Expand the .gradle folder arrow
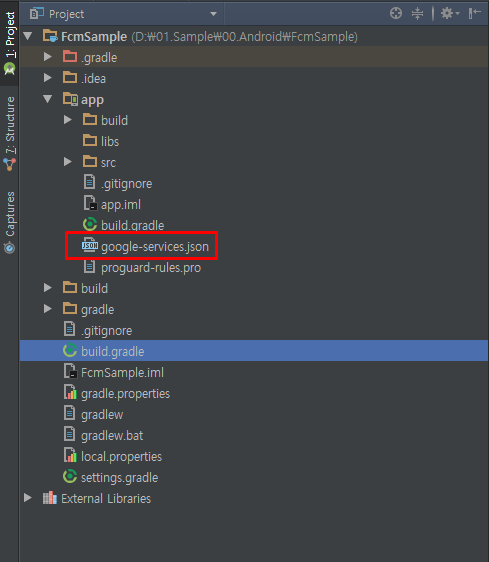This screenshot has width=489, height=562. pyautogui.click(x=48, y=57)
